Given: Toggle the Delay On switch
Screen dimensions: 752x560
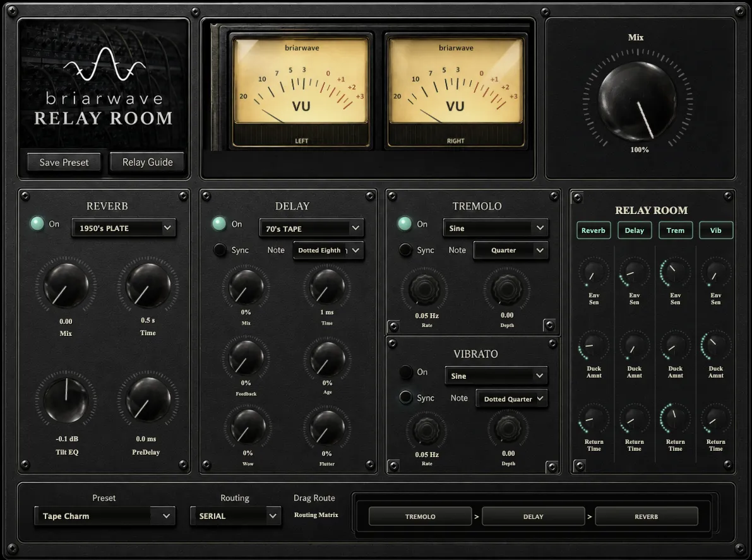Looking at the screenshot, I should pos(219,223).
